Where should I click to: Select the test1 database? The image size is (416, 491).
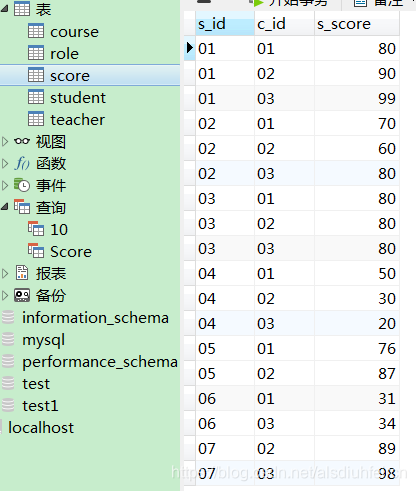(40, 406)
